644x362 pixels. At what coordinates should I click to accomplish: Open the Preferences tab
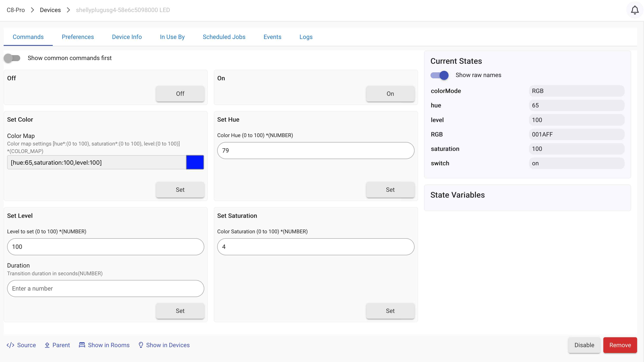78,37
